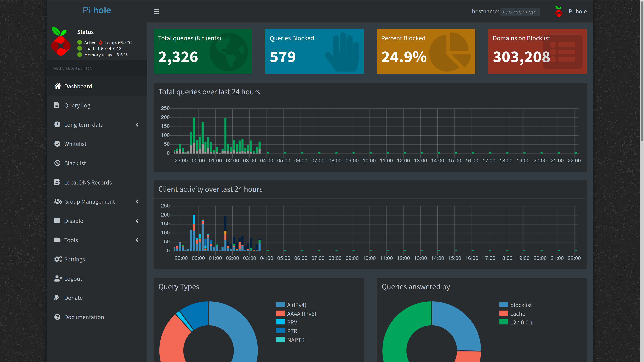Open the Pi-hole user menu in top bar

[x=571, y=12]
